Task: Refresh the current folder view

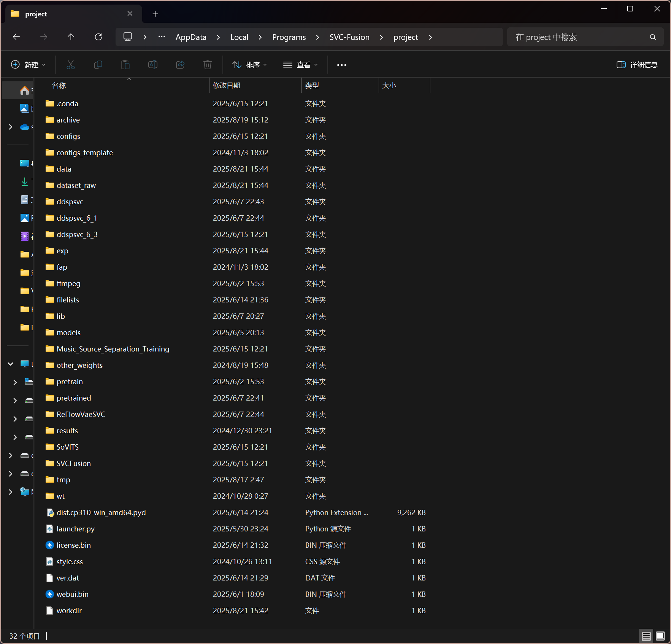Action: 98,37
